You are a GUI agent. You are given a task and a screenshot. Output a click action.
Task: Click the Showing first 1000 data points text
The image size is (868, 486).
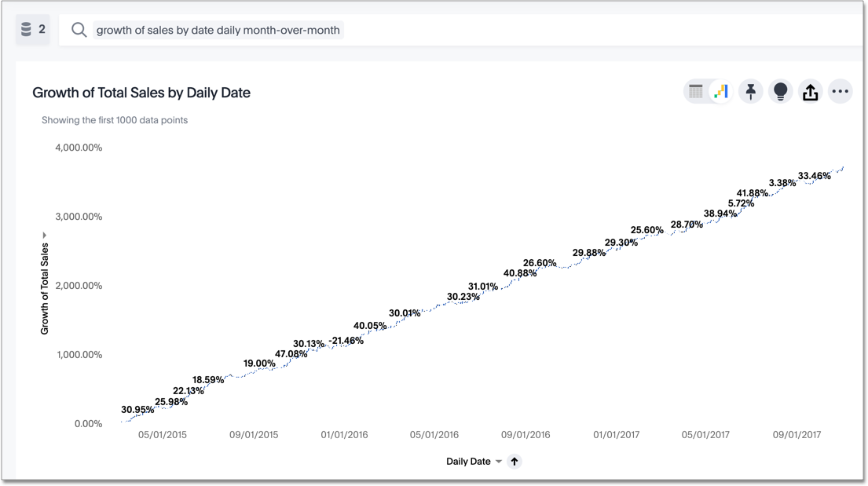tap(115, 119)
